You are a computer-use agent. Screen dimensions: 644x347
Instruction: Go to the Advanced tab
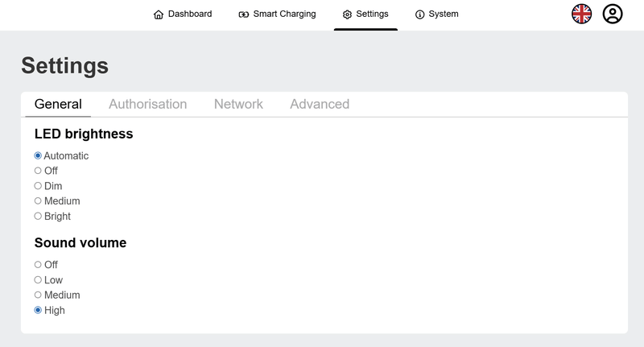[320, 104]
